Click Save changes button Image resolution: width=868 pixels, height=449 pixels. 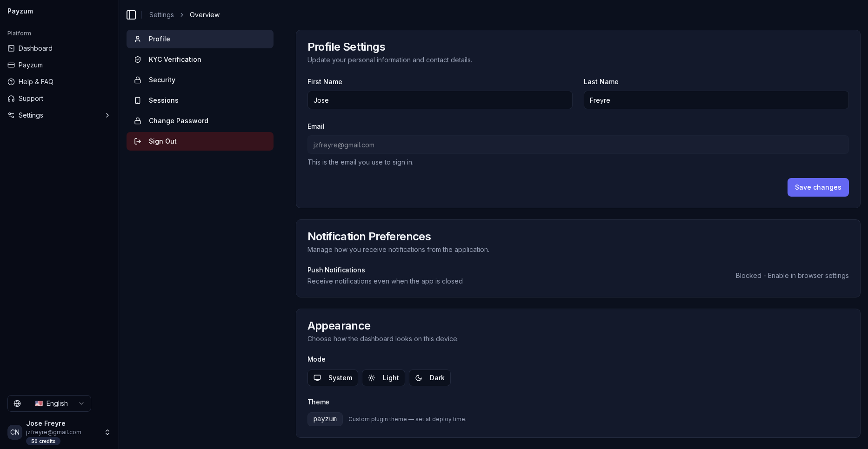818,187
